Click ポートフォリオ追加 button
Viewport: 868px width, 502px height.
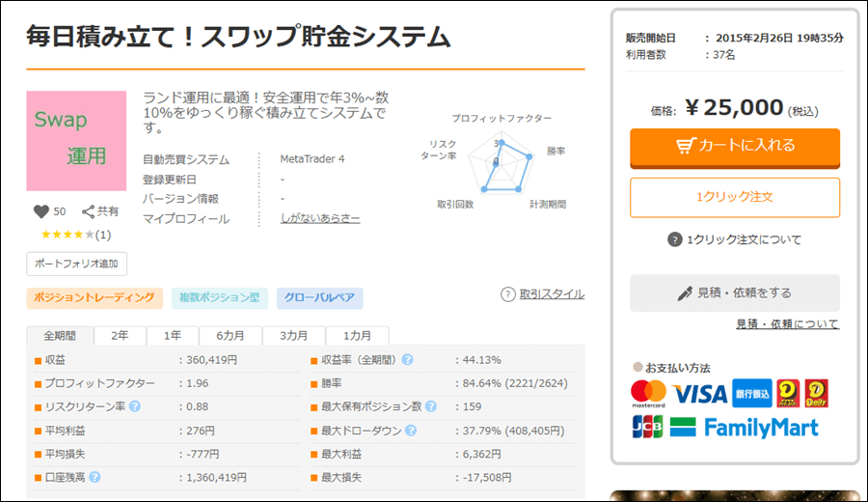tap(76, 264)
